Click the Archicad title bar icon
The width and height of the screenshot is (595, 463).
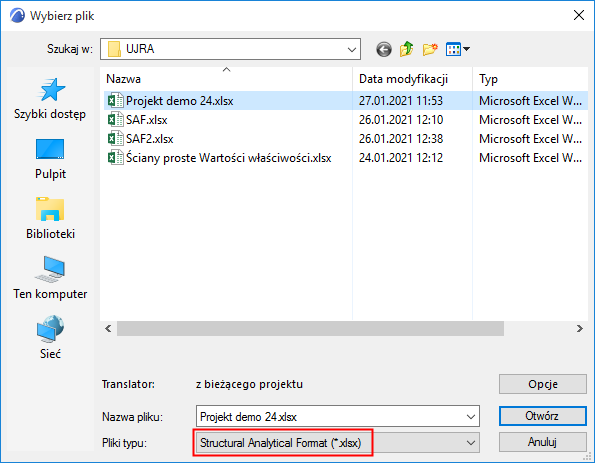point(17,16)
